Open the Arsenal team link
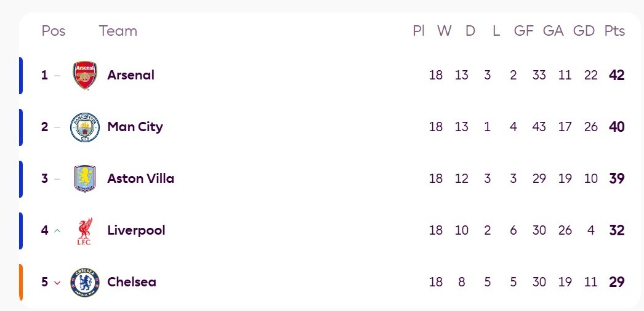 pyautogui.click(x=131, y=75)
